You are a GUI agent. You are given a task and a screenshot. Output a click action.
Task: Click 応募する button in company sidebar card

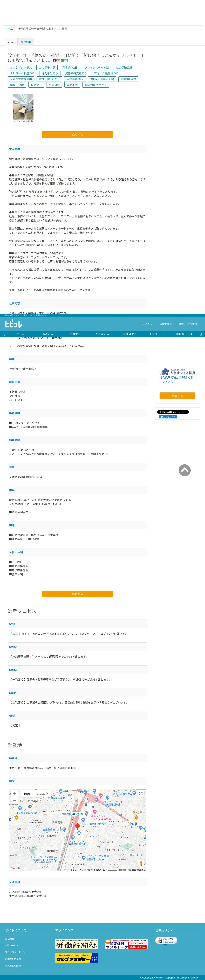point(177,396)
